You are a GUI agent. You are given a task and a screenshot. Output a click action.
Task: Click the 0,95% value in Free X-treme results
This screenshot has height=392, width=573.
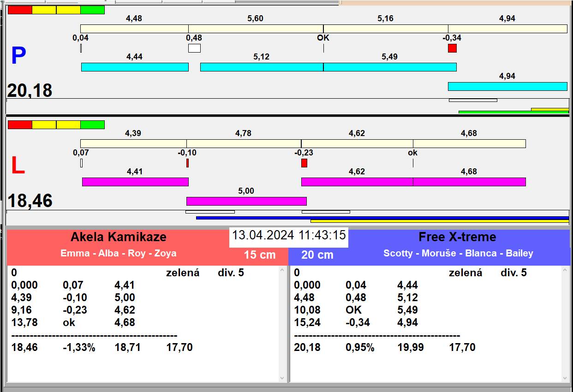360,347
